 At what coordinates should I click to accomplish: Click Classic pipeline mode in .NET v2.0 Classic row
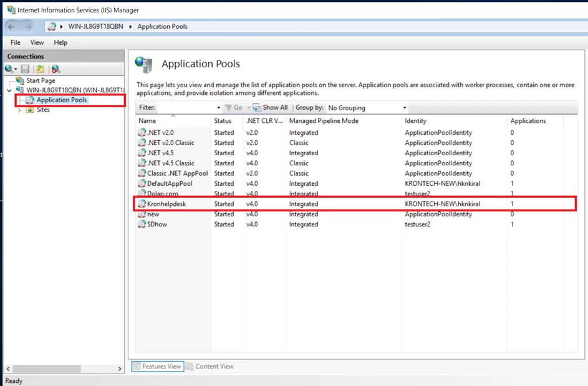click(299, 143)
